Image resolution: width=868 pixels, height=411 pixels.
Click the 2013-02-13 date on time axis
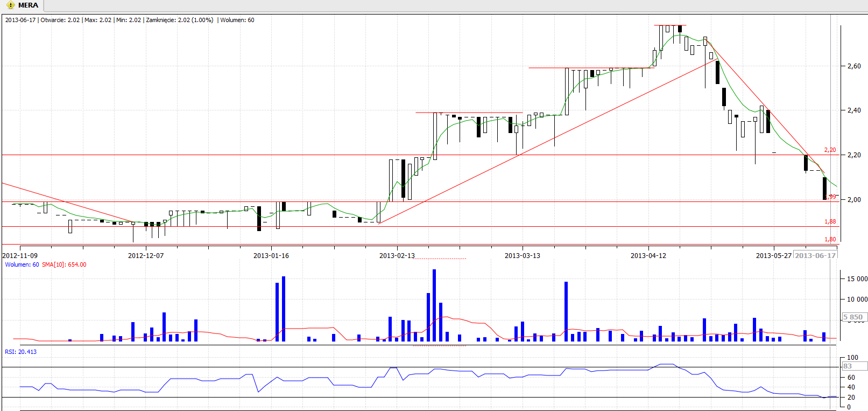397,255
